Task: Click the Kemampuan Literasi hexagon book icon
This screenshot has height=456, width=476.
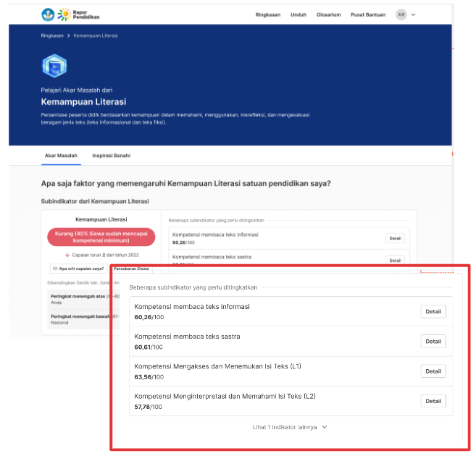Action: (54, 66)
